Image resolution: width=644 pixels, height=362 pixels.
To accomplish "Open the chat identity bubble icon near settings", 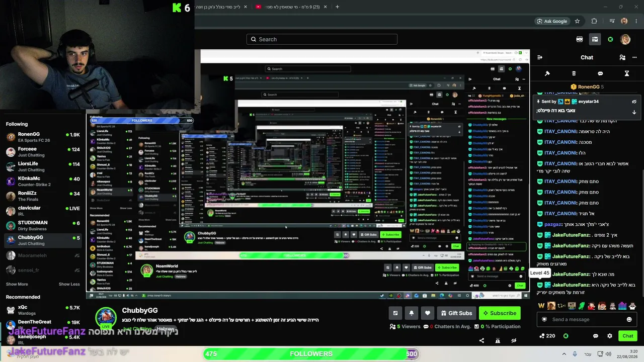I will tap(596, 336).
